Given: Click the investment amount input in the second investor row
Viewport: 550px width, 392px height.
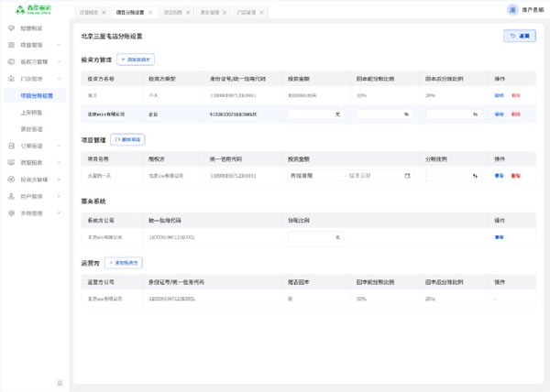Looking at the screenshot, I should 313,114.
